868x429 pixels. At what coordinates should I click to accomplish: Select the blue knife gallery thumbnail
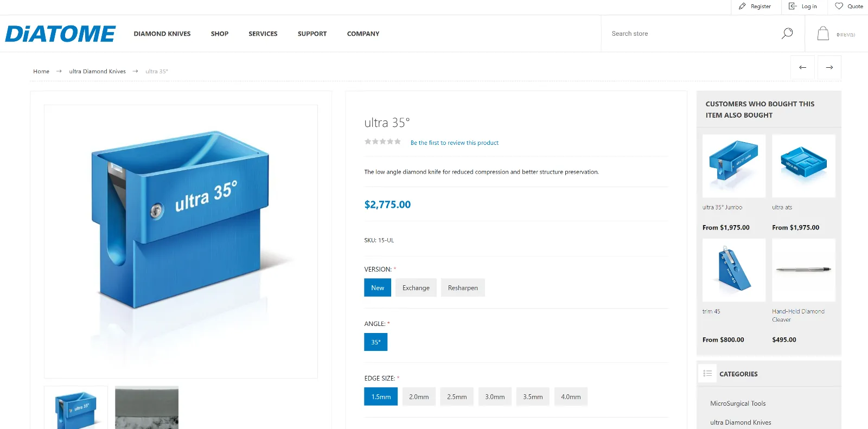76,407
